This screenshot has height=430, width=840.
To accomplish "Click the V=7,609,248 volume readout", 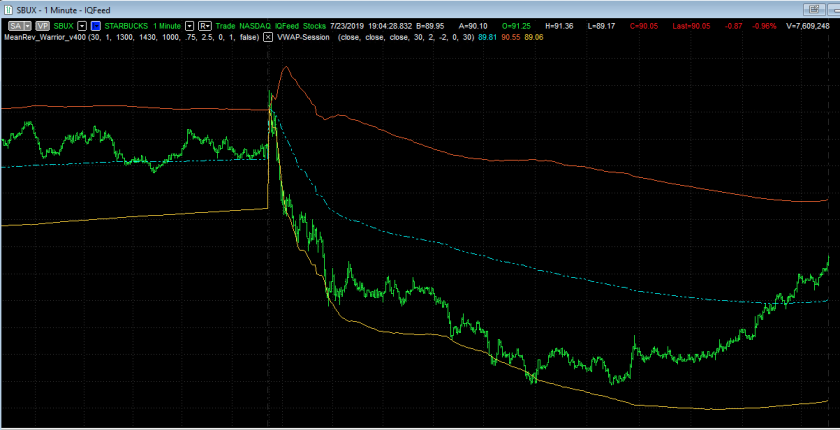I will tap(806, 23).
